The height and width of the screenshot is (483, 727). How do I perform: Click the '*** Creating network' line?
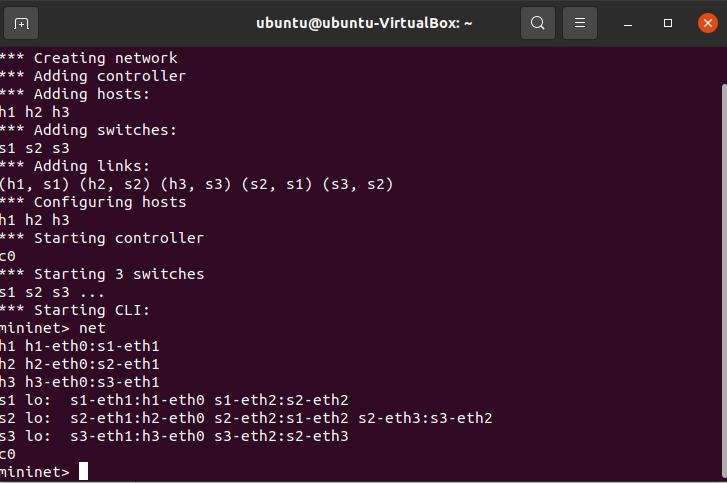(x=89, y=58)
